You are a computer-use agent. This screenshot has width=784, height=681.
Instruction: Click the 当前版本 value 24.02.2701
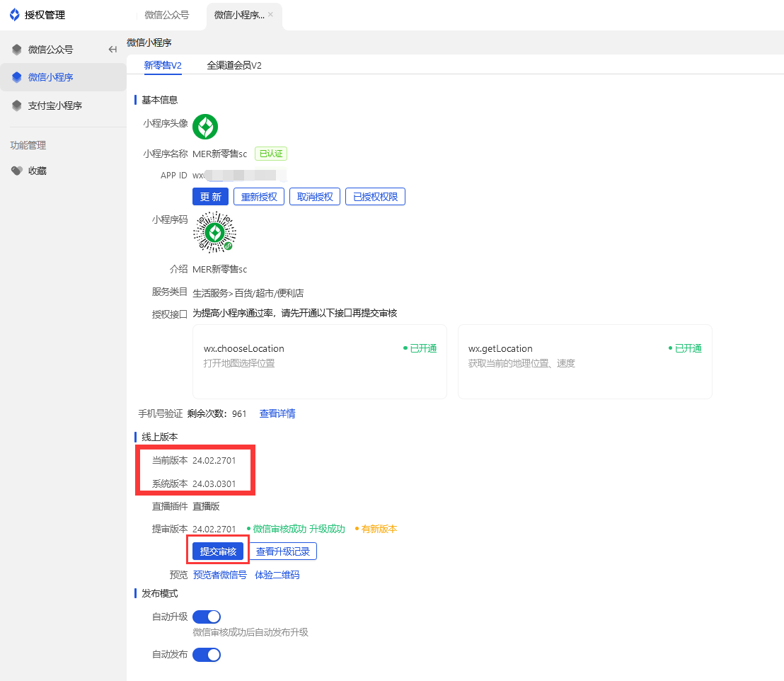coord(214,460)
